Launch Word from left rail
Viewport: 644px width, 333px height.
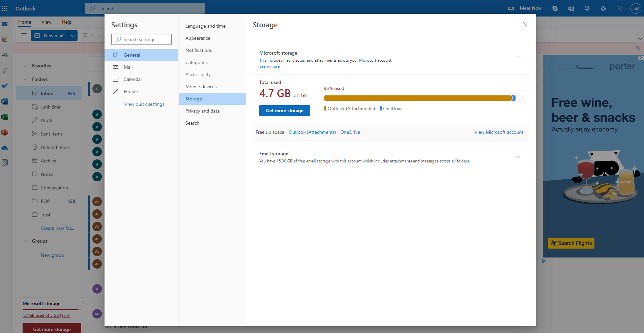5,101
